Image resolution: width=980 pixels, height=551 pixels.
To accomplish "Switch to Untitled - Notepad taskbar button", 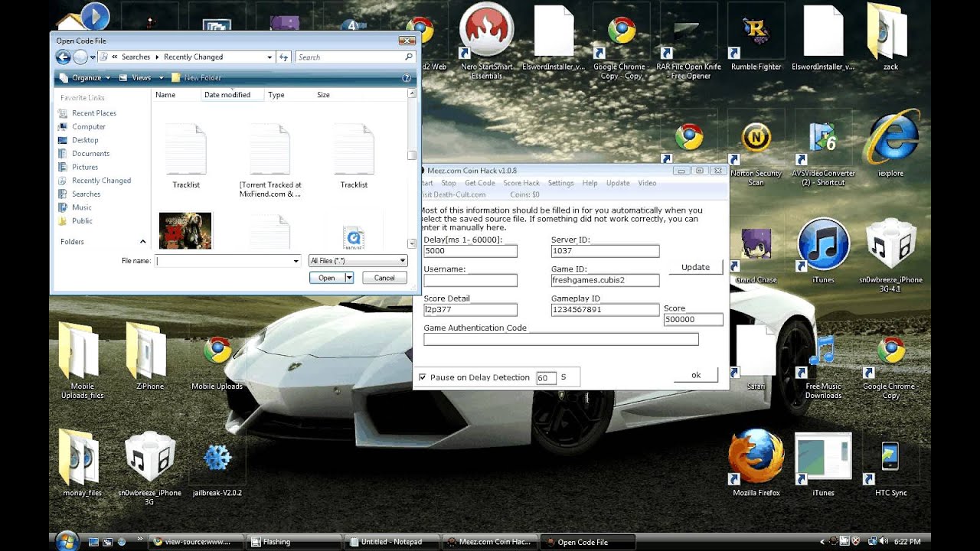I will (x=390, y=542).
